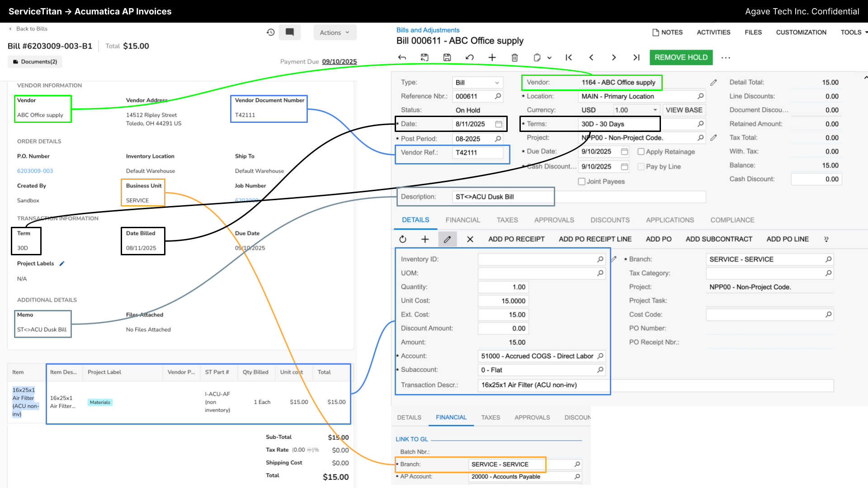Image resolution: width=868 pixels, height=488 pixels.
Task: Open the bill history clock icon
Action: [x=270, y=32]
